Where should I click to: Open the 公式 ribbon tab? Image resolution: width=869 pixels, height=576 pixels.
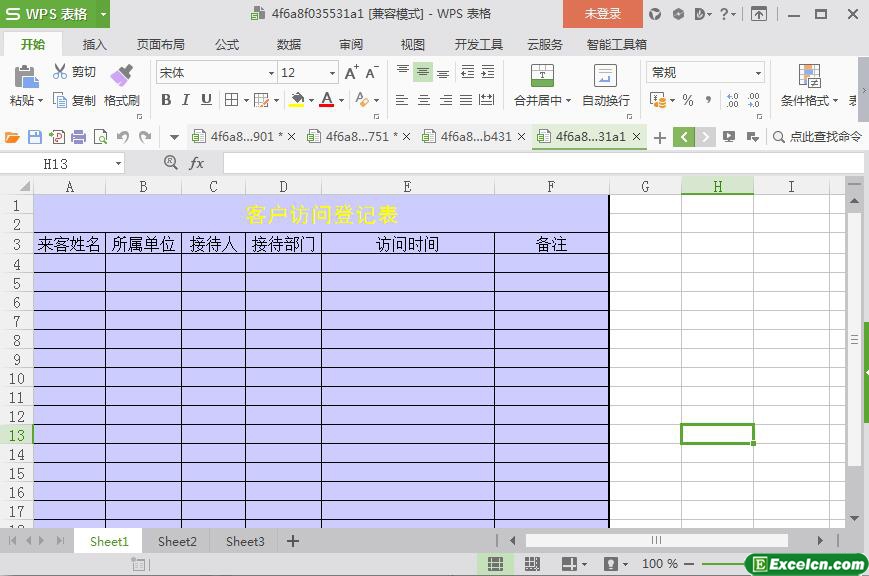[x=227, y=44]
